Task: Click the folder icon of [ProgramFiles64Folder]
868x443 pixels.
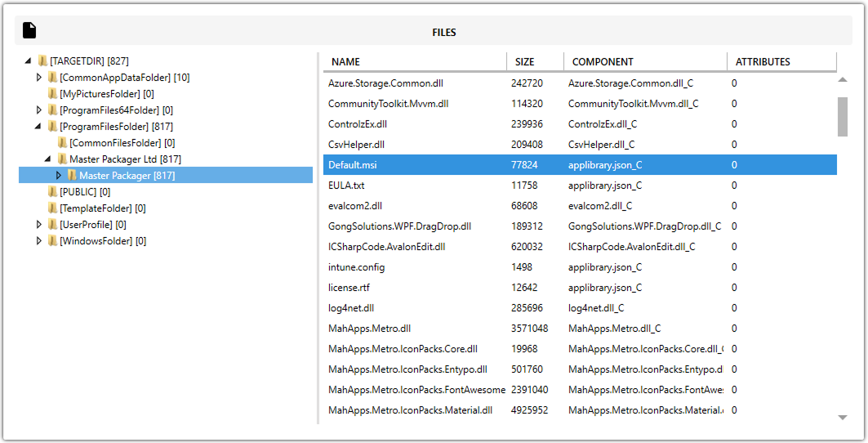Action: 52,110
